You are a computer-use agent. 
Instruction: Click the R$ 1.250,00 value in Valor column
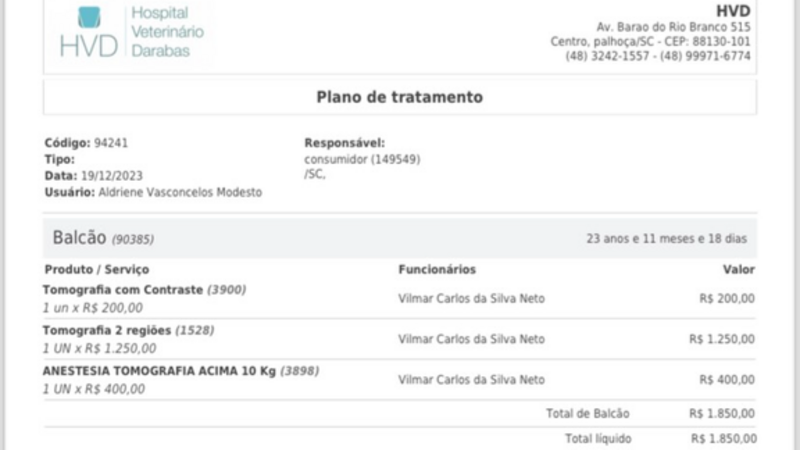721,339
